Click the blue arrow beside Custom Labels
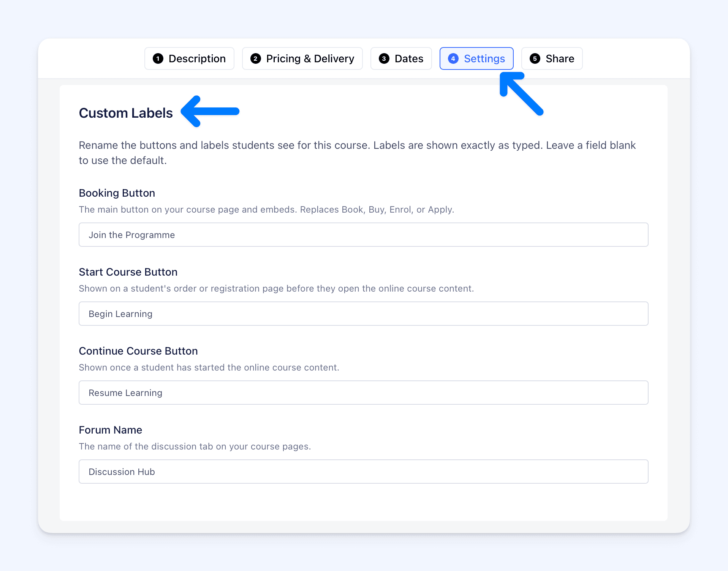Screen dimensions: 728x571 210,111
